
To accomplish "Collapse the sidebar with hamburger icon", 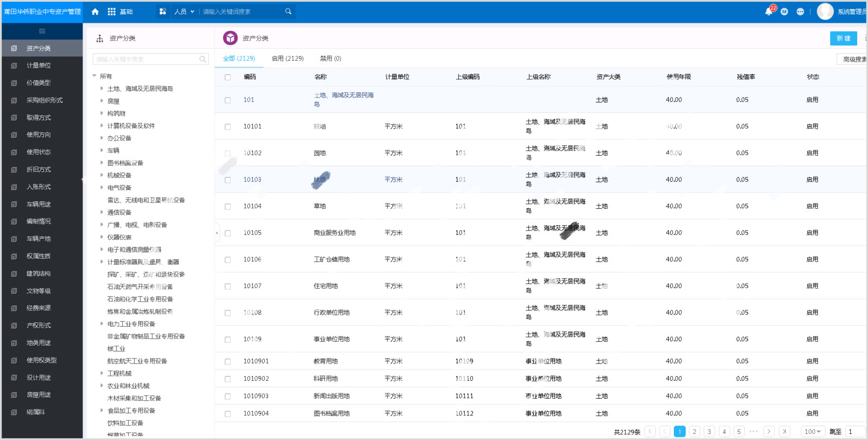I will click(42, 31).
